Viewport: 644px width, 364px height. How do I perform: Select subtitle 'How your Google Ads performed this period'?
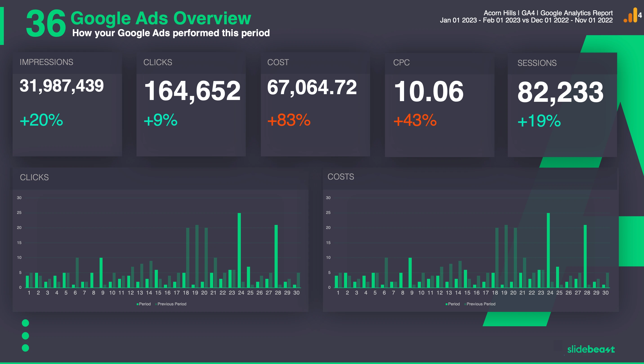[x=171, y=33]
